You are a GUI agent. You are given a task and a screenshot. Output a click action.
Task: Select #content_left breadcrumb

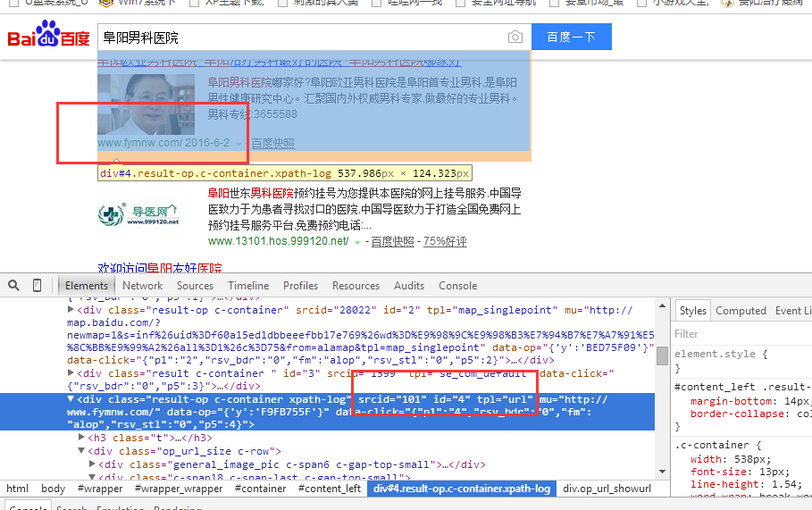pos(330,489)
